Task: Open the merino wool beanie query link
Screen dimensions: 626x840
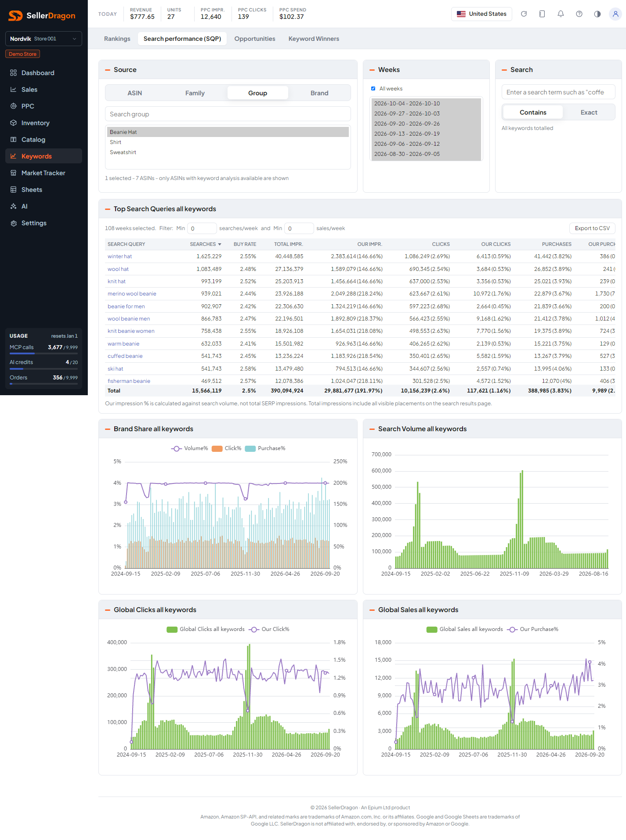Action: (132, 294)
